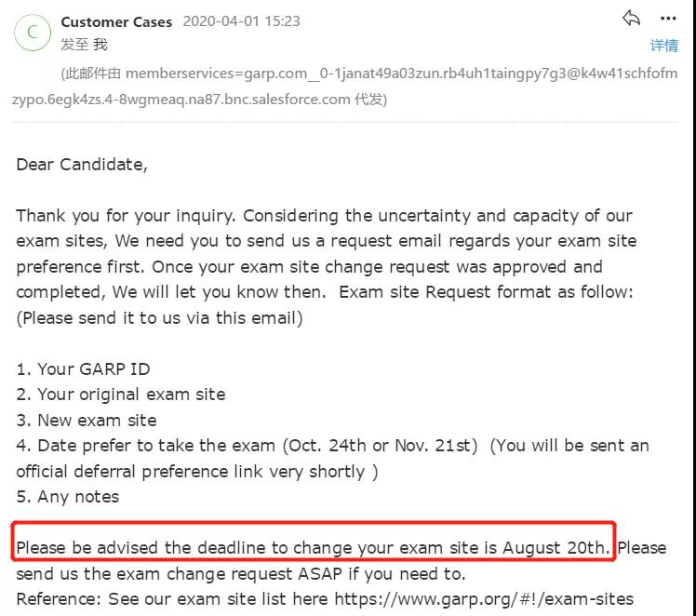Viewport: 696px width, 616px height.
Task: Click the highlighted August 20th deadline sentence
Action: click(x=313, y=548)
